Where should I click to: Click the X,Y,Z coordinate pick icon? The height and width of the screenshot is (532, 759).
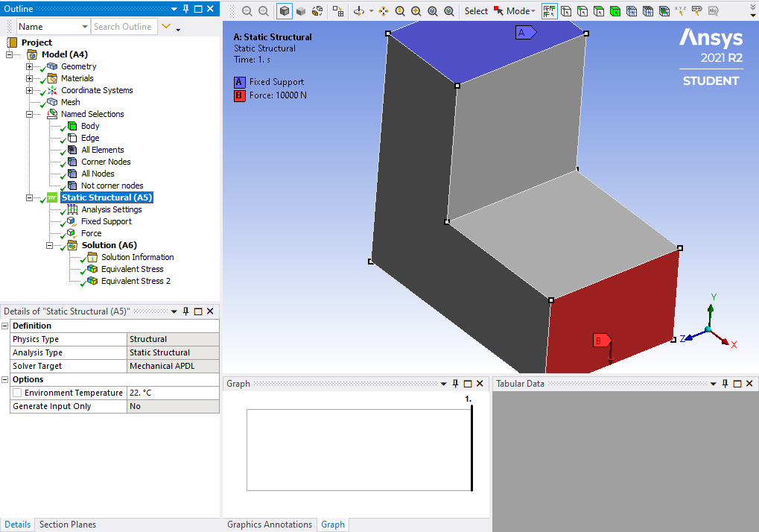681,11
